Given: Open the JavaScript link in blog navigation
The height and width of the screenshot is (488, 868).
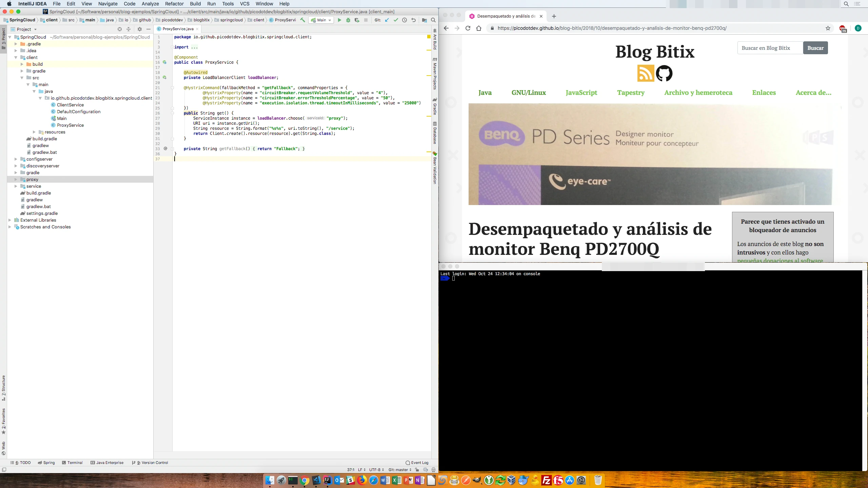Looking at the screenshot, I should tap(581, 93).
